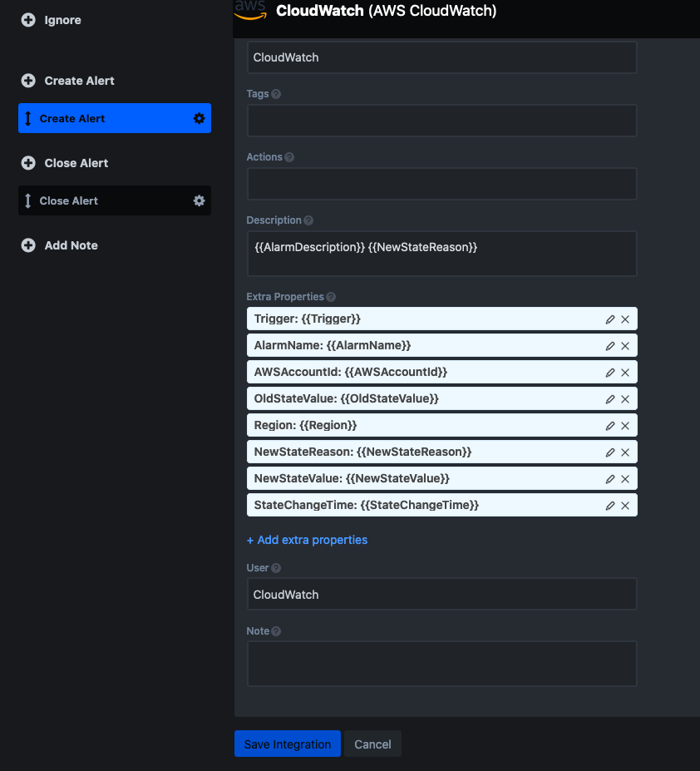Remove the AlarmName extra property
The image size is (700, 771).
coord(625,346)
